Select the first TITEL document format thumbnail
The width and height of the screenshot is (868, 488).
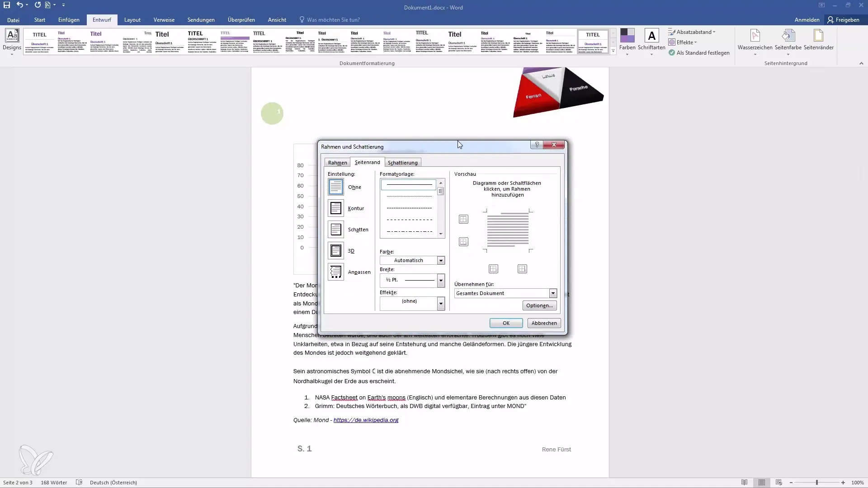click(39, 42)
